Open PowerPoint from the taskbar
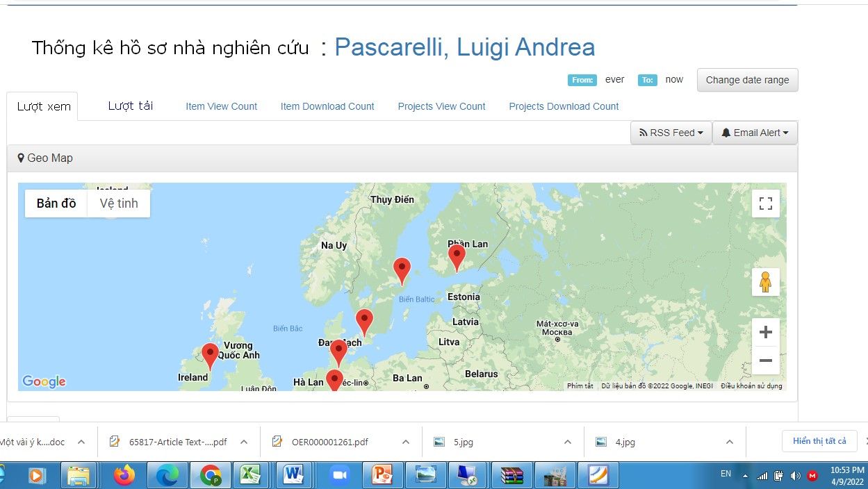868x489 pixels. (x=382, y=475)
